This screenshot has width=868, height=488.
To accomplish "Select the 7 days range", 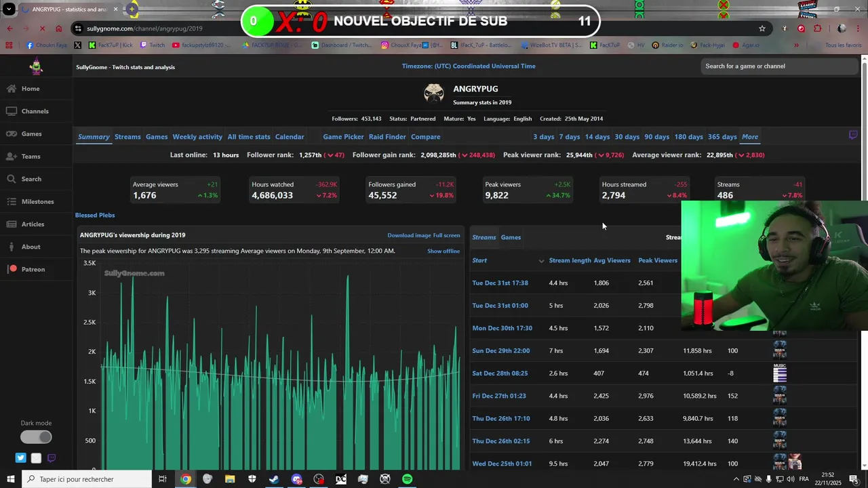I will (x=570, y=137).
